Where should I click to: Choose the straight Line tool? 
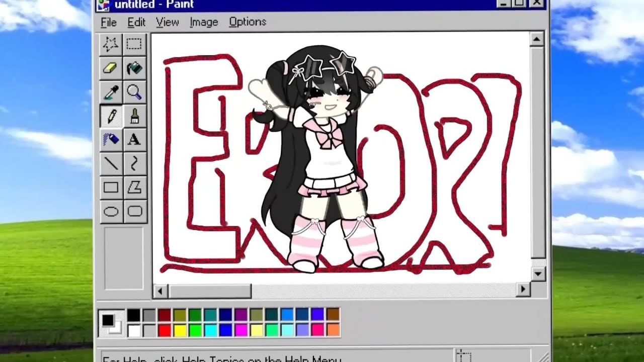point(111,163)
